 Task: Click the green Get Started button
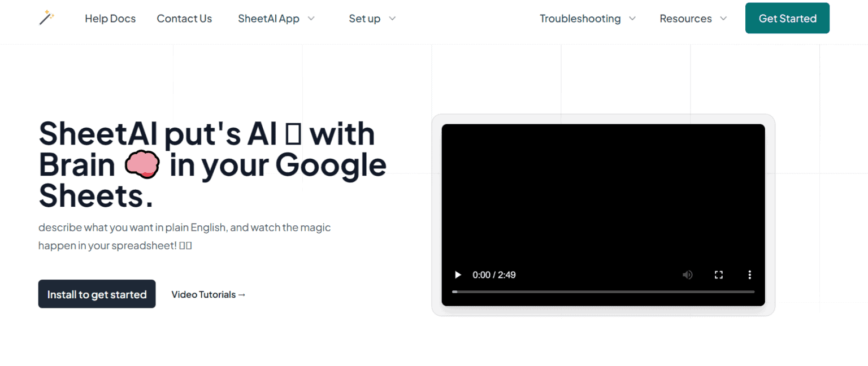tap(787, 18)
